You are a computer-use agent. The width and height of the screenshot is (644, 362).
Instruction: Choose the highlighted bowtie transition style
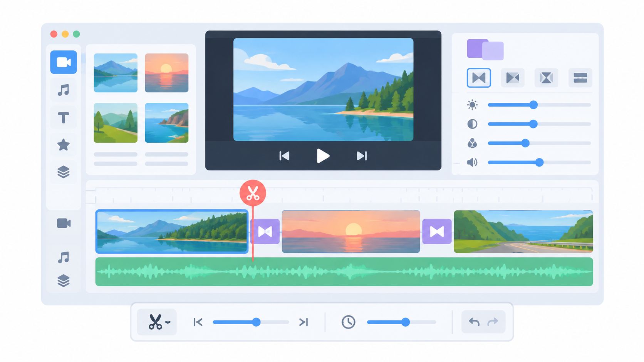tap(479, 78)
